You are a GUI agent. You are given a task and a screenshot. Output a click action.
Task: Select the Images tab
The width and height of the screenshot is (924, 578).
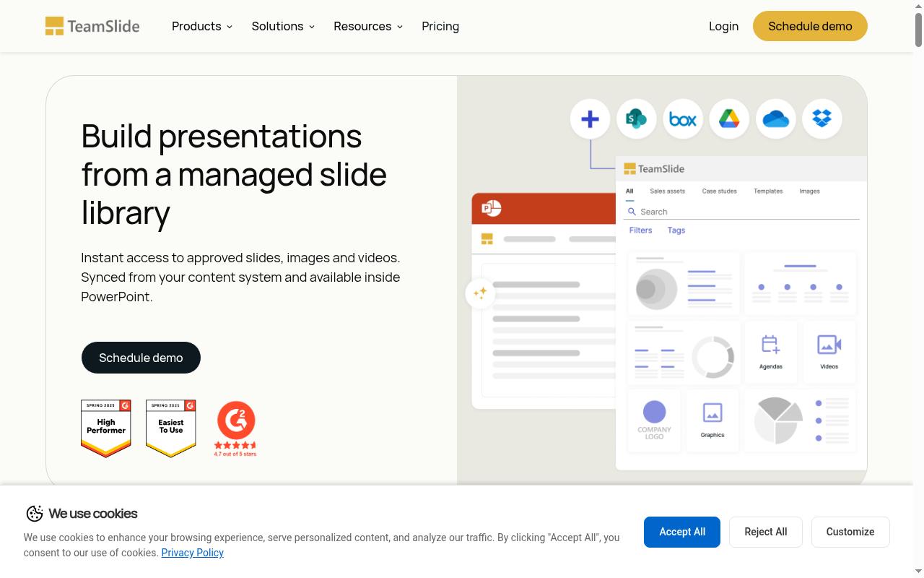pos(809,191)
